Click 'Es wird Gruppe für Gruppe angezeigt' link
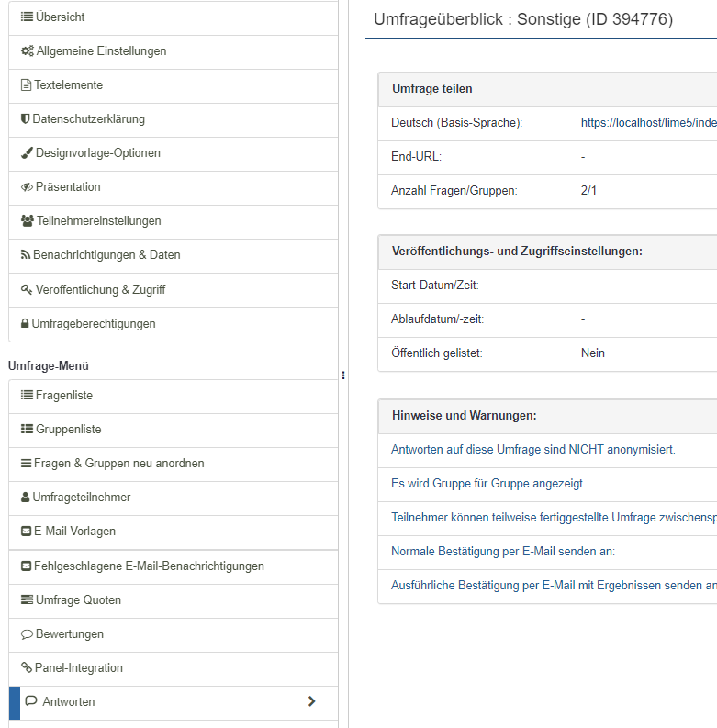717x728 pixels. coord(488,484)
